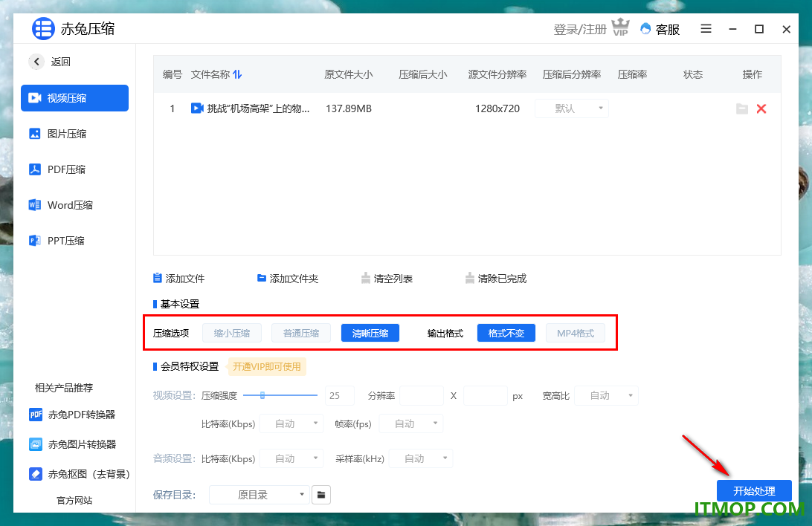812x526 pixels.
Task: Open 赤兔图片转换器 product link
Action: point(73,444)
